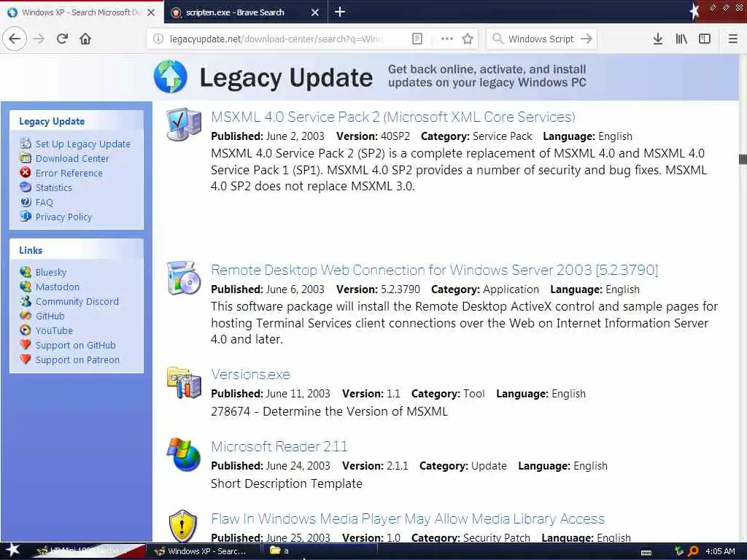Click the Legacy Update globe logo
The width and height of the screenshot is (747, 560).
pos(170,76)
